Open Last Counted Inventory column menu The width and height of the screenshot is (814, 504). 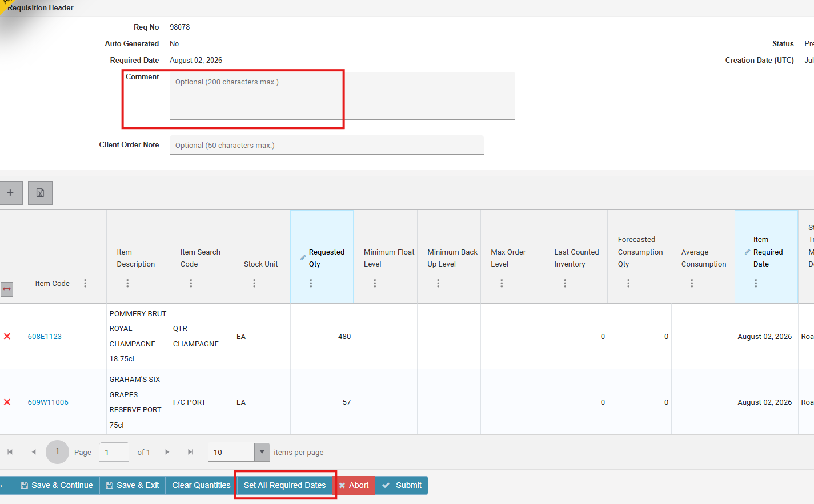[565, 283]
